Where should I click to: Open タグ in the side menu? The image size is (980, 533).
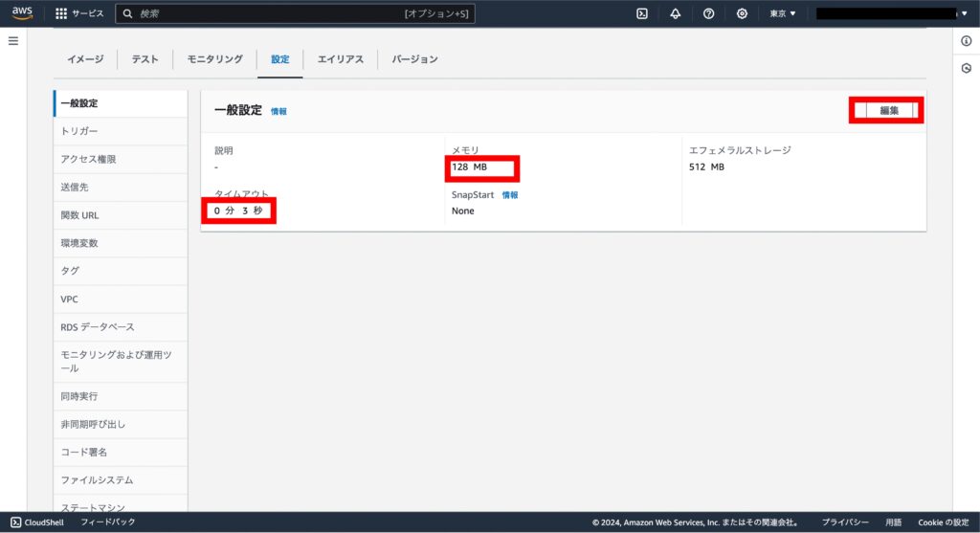(121, 271)
